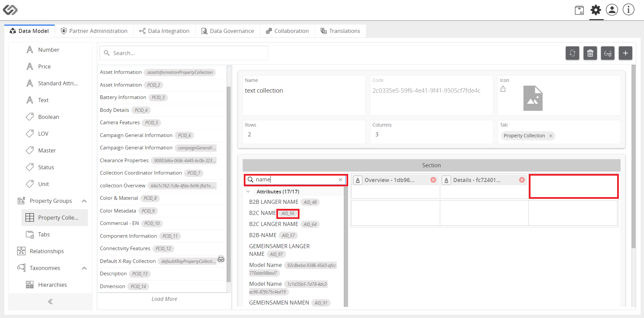This screenshot has width=644, height=318.
Task: Collapse the Attributes (17/17) group
Action: coord(248,192)
